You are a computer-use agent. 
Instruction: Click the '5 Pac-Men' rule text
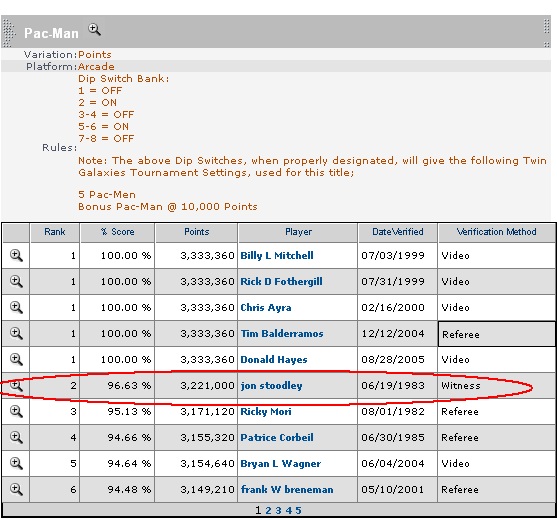(x=107, y=194)
